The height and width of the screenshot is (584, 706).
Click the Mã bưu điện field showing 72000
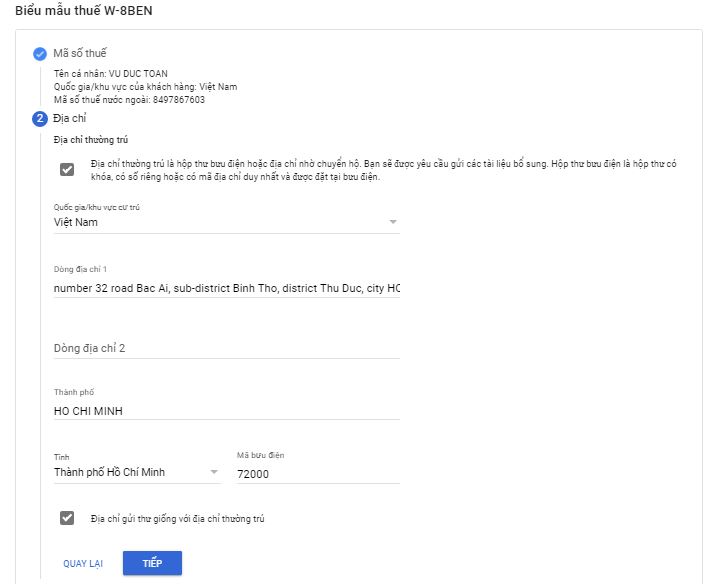317,473
